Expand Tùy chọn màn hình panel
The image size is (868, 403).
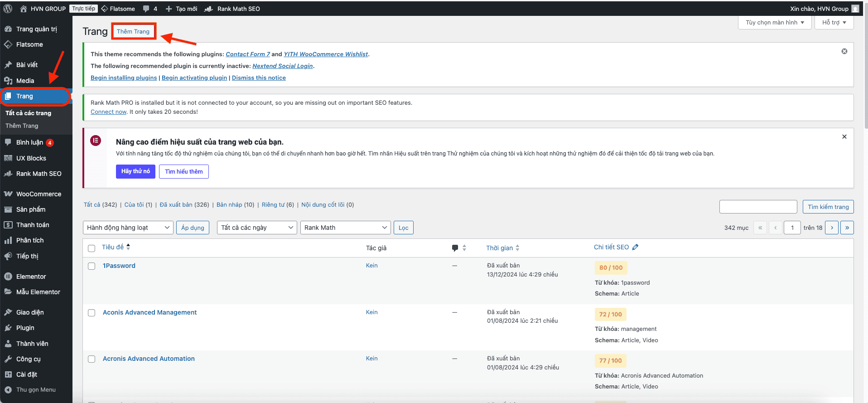coord(775,22)
